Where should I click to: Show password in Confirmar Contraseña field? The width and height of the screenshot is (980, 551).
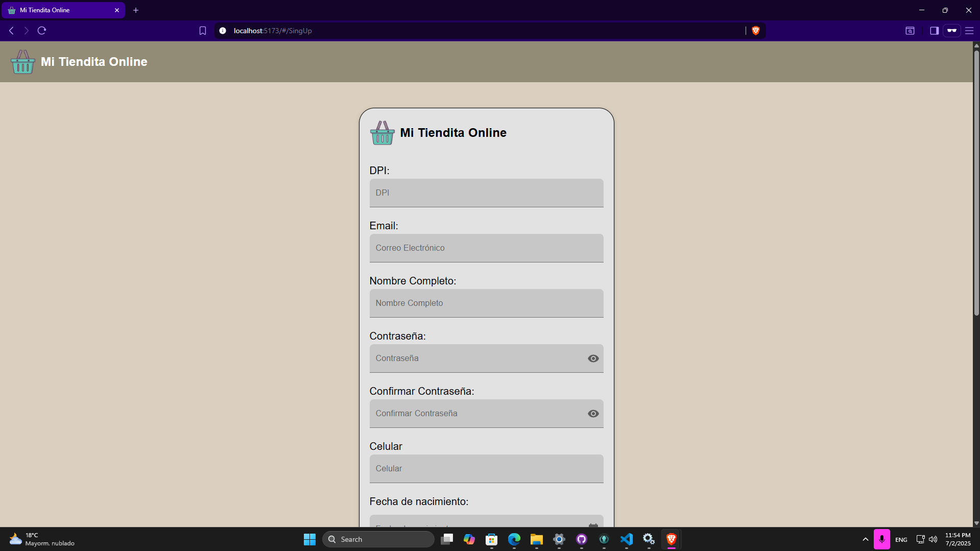(x=593, y=414)
